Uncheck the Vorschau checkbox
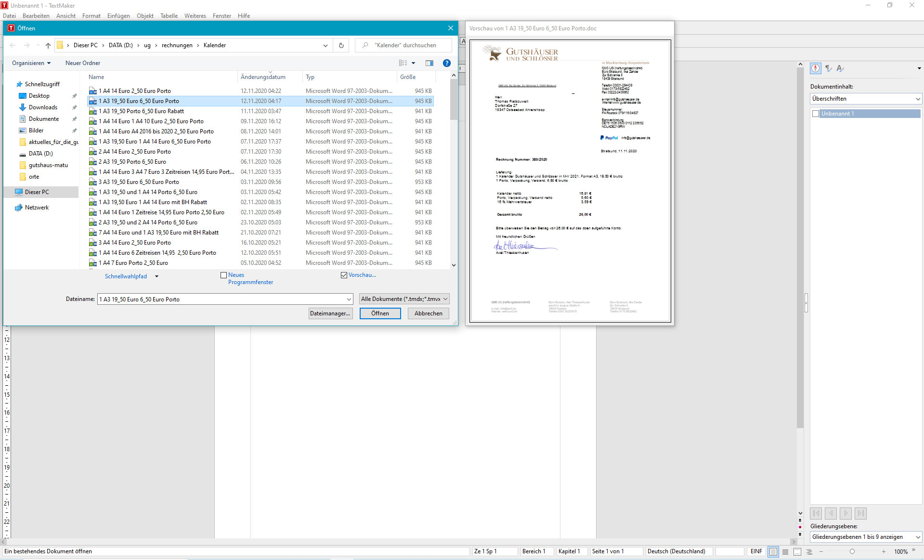924x560 pixels. pos(344,275)
